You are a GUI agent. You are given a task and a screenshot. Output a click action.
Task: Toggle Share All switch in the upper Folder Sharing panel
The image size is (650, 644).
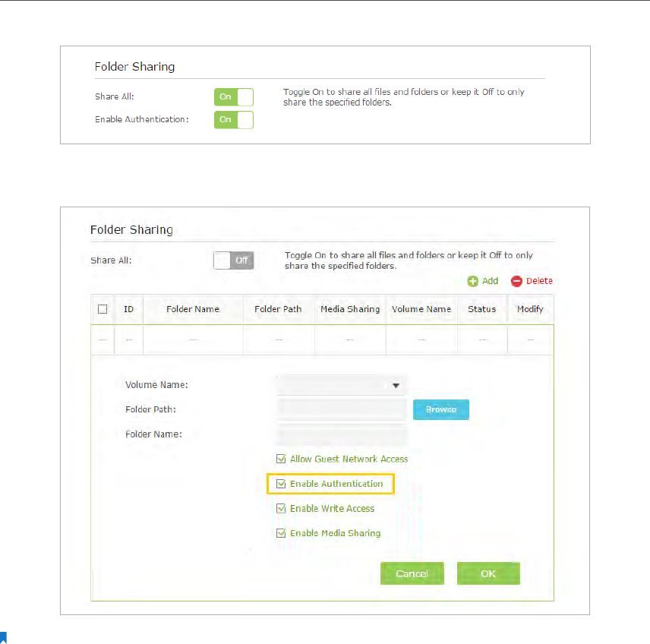tap(233, 97)
